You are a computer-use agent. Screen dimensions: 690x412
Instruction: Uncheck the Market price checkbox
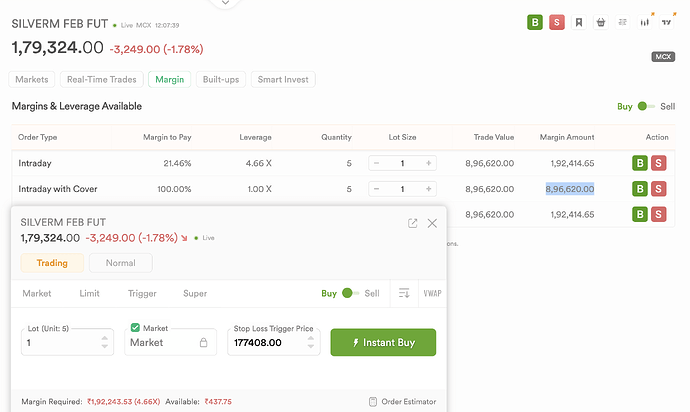coord(135,328)
